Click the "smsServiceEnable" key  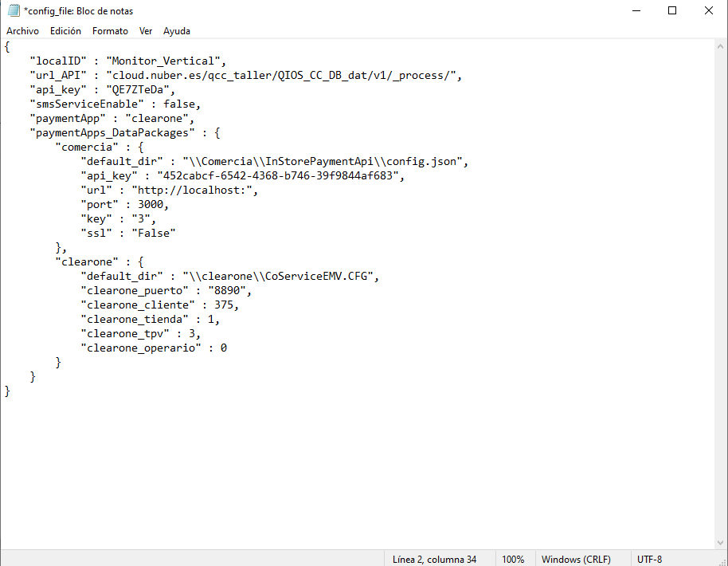pyautogui.click(x=87, y=104)
